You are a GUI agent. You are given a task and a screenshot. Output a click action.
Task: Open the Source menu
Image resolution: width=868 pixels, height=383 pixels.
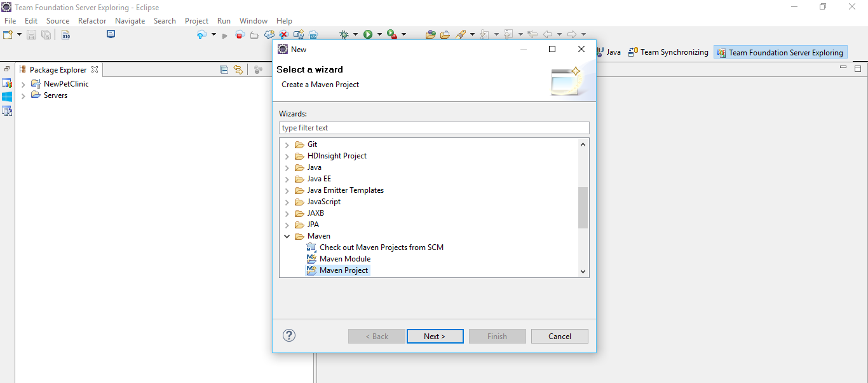[x=58, y=20]
